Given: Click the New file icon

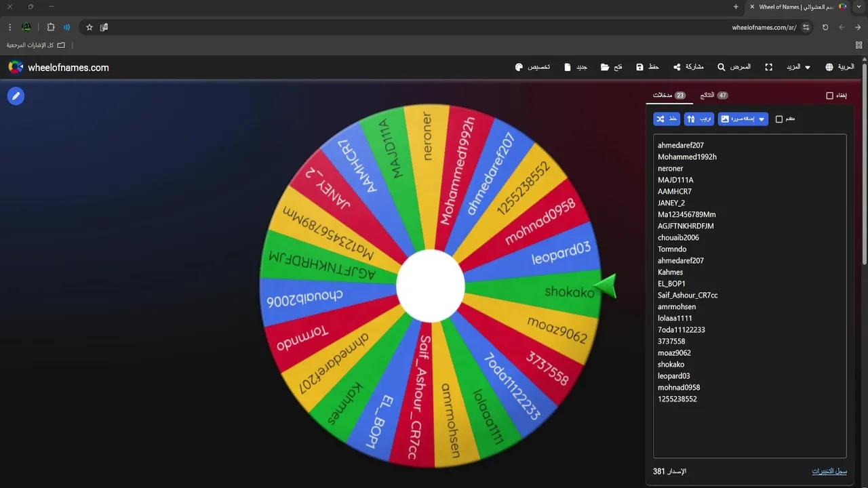Looking at the screenshot, I should 568,68.
